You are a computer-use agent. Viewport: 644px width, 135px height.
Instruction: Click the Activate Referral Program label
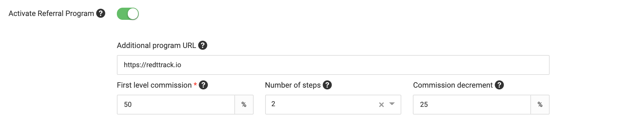[x=51, y=13]
